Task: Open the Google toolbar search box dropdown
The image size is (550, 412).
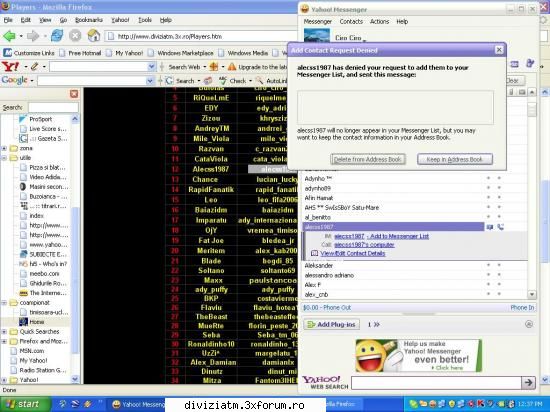Action: (x=150, y=81)
